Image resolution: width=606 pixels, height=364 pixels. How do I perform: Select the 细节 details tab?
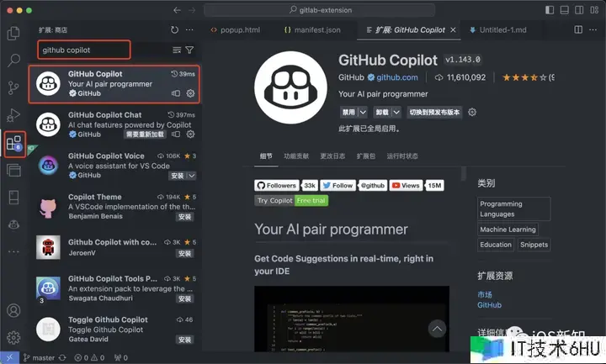pos(266,156)
